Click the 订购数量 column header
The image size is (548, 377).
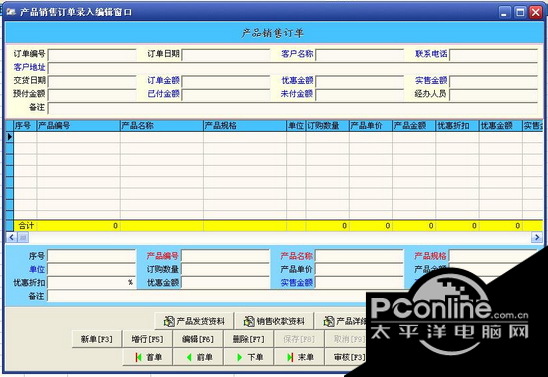pyautogui.click(x=327, y=126)
